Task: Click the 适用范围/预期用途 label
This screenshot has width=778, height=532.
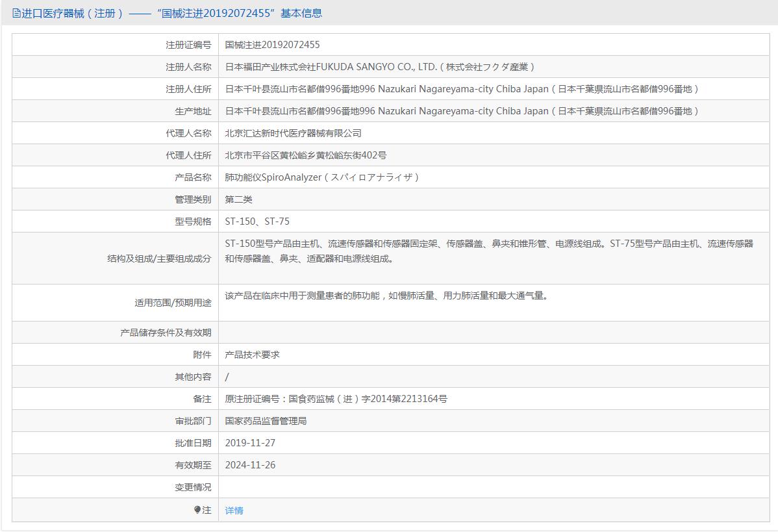Action: point(173,303)
